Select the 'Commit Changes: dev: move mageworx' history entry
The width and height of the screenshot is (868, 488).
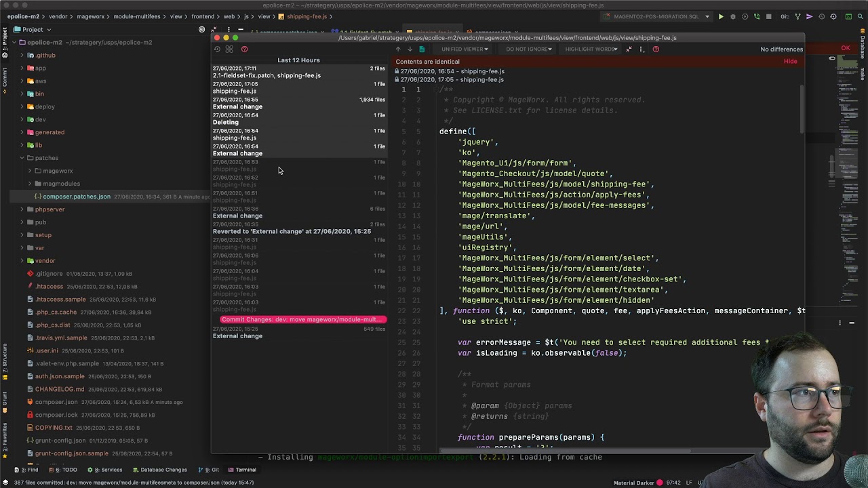pos(302,319)
